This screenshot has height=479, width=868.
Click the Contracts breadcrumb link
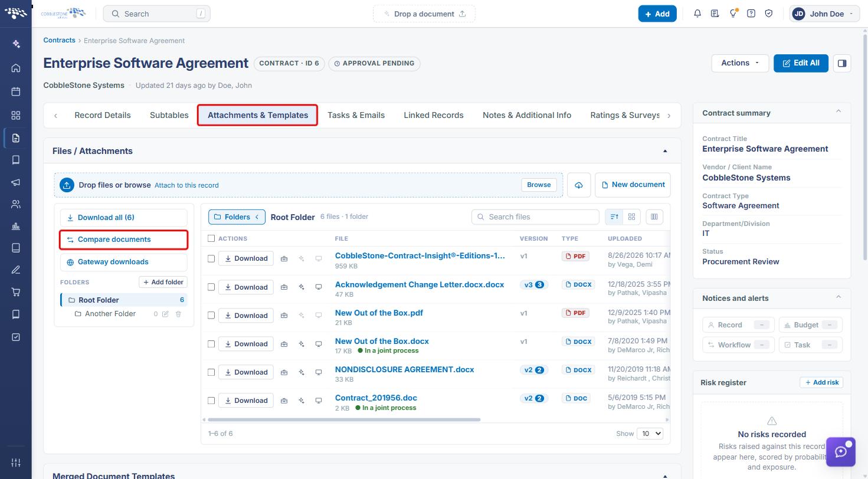coord(59,40)
